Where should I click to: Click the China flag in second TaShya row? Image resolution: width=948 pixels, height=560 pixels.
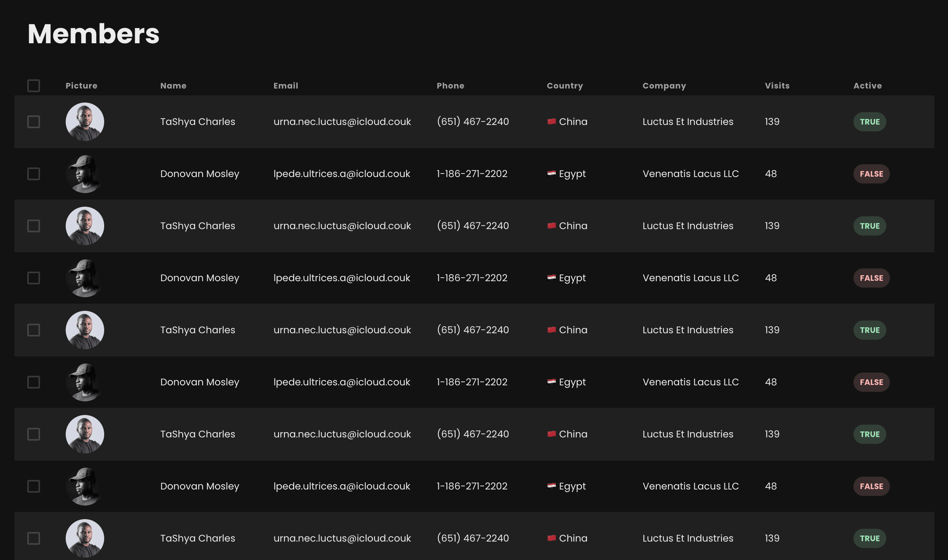coord(551,226)
